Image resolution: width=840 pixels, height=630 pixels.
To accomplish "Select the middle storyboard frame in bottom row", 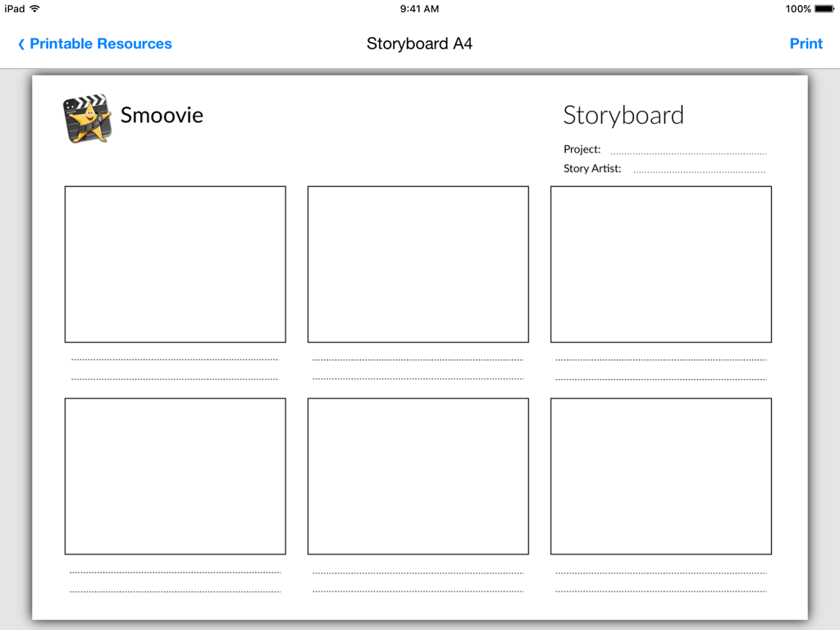I will [418, 476].
